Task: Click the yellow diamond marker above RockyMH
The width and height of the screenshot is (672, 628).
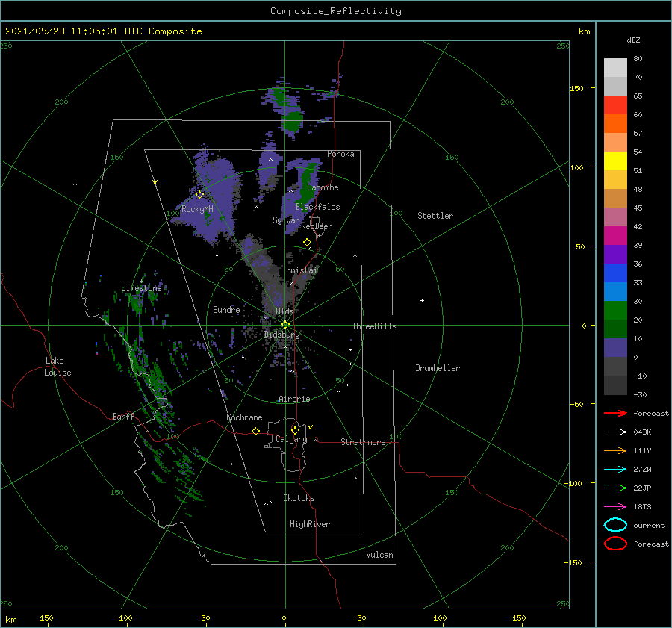Action: (x=199, y=195)
